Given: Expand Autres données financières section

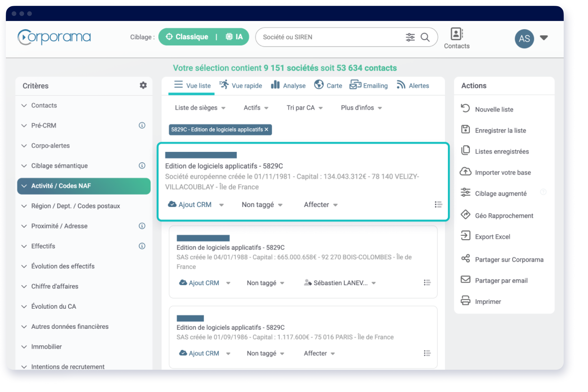Looking at the screenshot, I should 84,327.
